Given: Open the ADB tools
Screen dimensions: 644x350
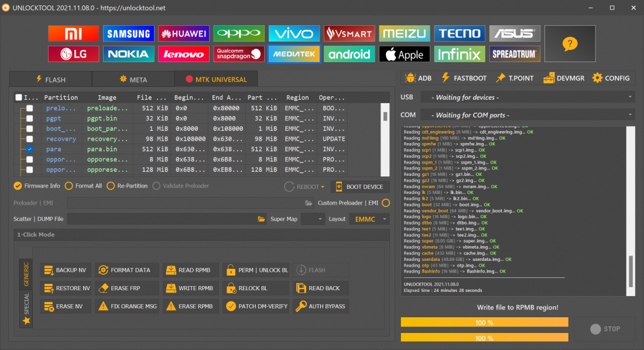Looking at the screenshot, I should coord(418,78).
